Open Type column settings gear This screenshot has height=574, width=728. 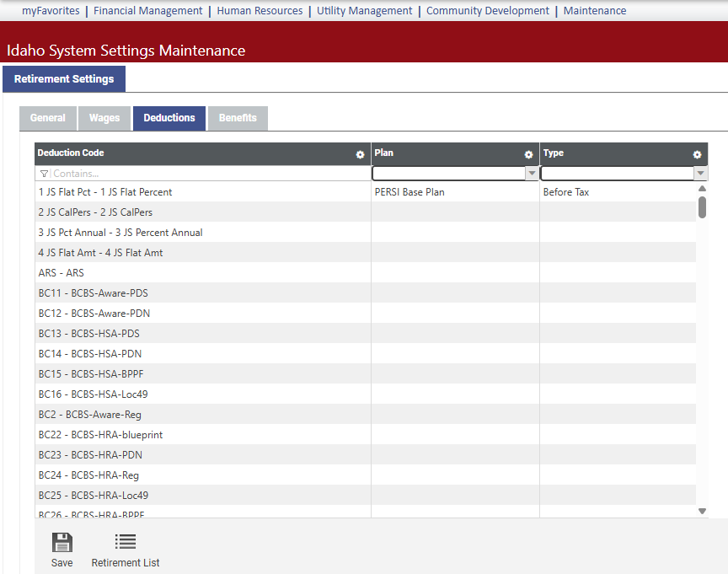pyautogui.click(x=697, y=154)
